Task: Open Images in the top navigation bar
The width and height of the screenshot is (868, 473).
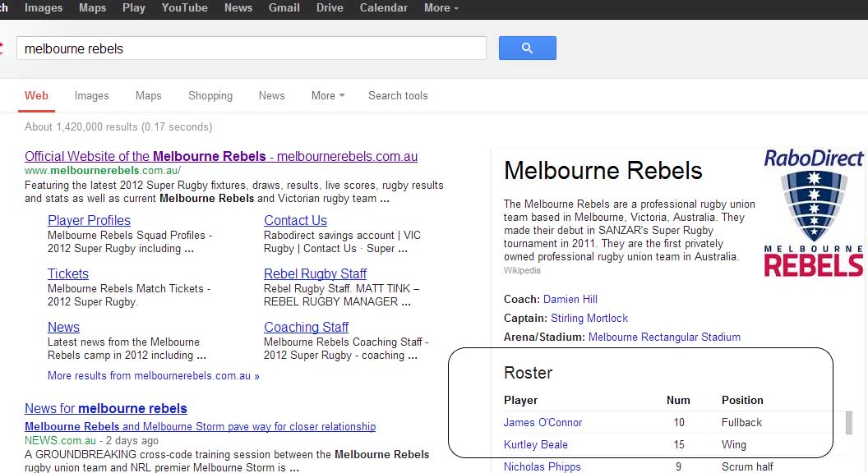Action: (x=44, y=7)
